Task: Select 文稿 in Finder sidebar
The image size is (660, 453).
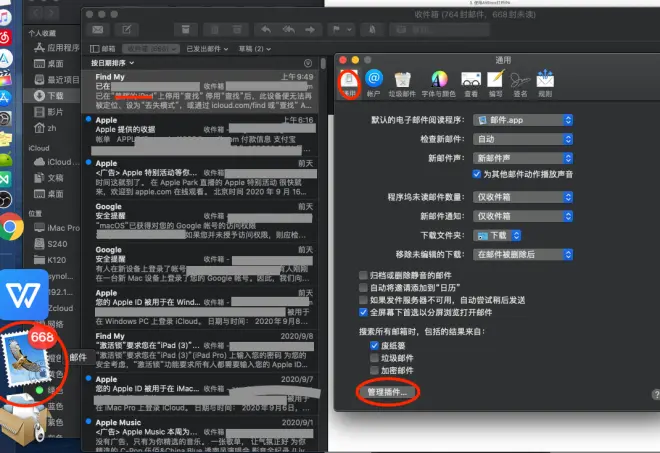Action: [x=48, y=178]
